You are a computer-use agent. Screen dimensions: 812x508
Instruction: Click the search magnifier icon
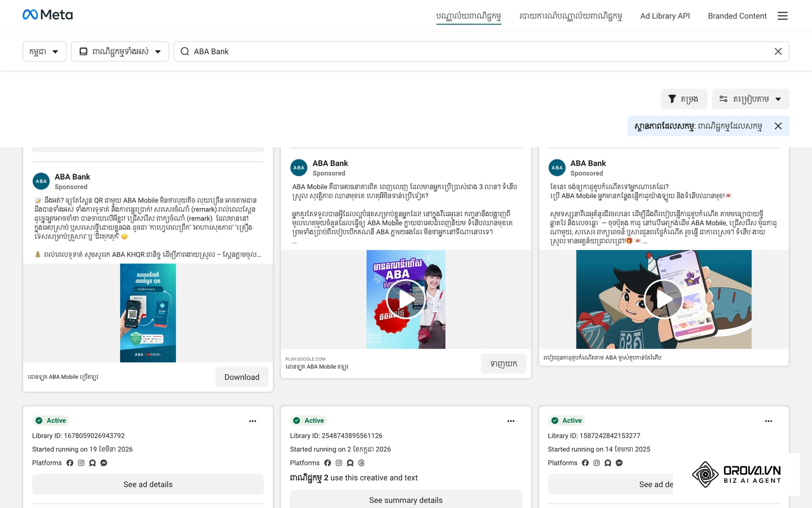click(185, 51)
